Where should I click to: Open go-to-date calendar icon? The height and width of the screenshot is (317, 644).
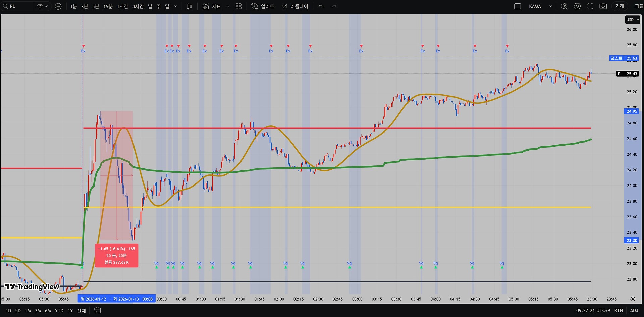97,311
